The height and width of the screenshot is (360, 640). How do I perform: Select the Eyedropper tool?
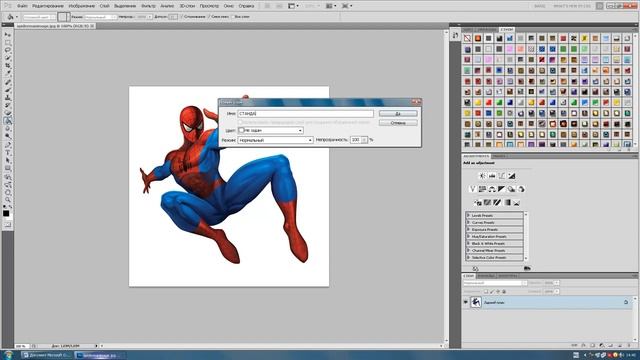click(8, 73)
